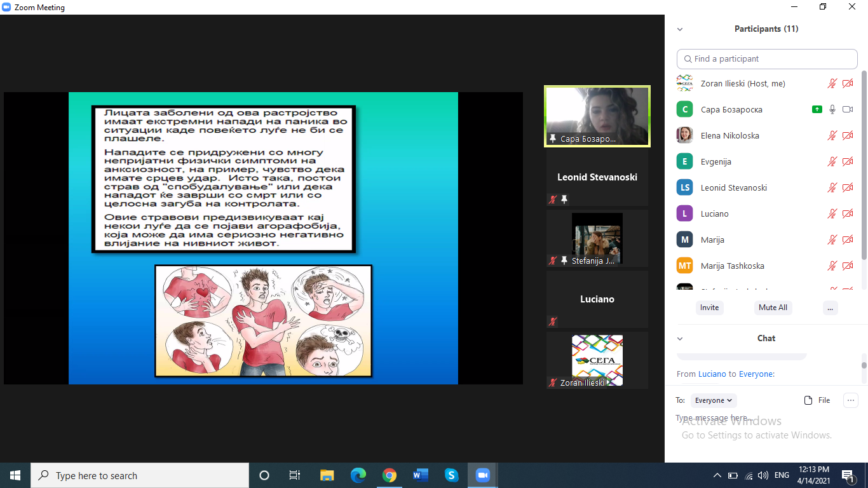This screenshot has height=488, width=868.
Task: Click the pin icon on Сара Бозароска video tile
Action: 553,139
